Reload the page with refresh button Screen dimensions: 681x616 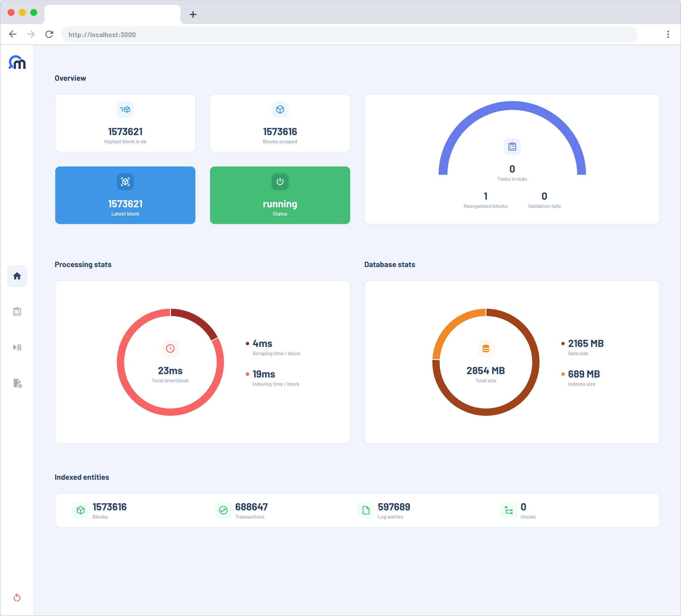point(49,35)
